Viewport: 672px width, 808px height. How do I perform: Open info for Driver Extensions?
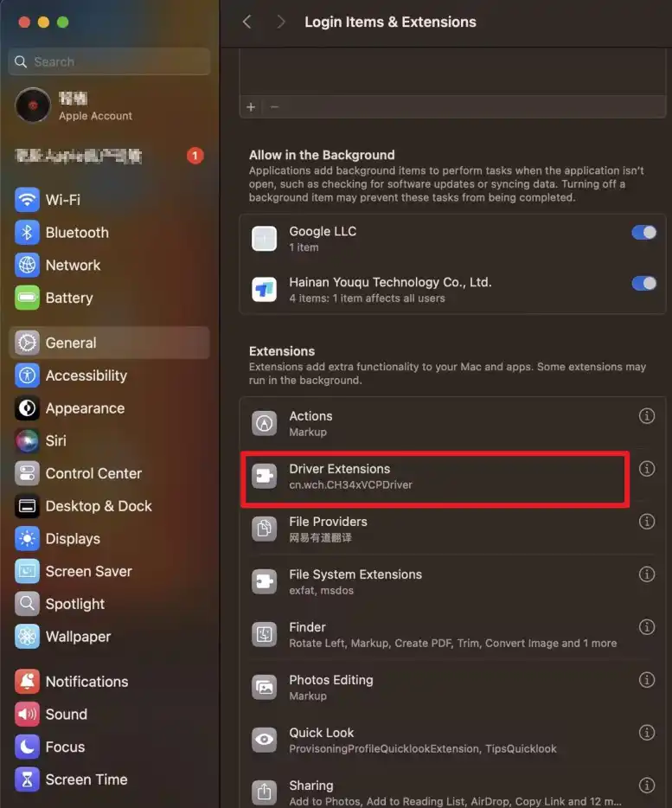[x=646, y=469]
